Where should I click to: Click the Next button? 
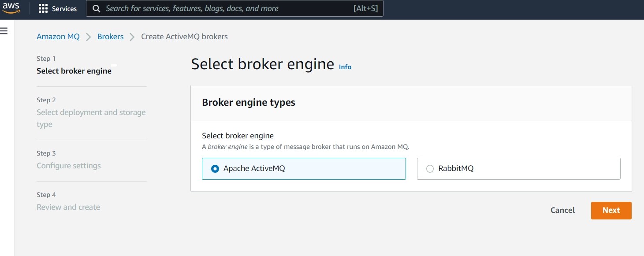click(611, 210)
